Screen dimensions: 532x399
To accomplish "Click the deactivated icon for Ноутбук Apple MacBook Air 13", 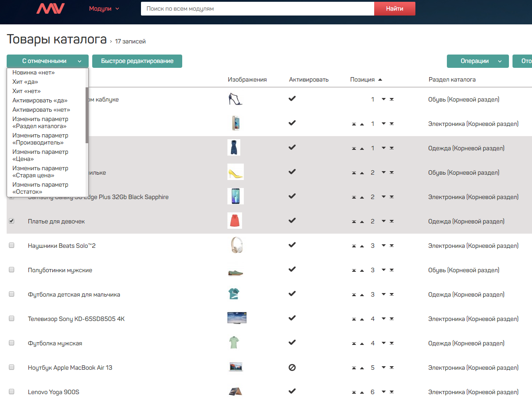I will (292, 368).
